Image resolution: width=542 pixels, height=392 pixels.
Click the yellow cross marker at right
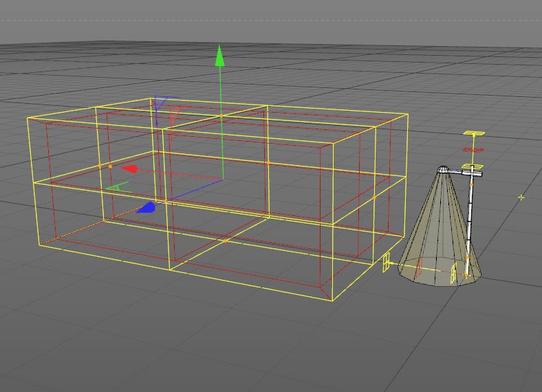click(x=521, y=198)
